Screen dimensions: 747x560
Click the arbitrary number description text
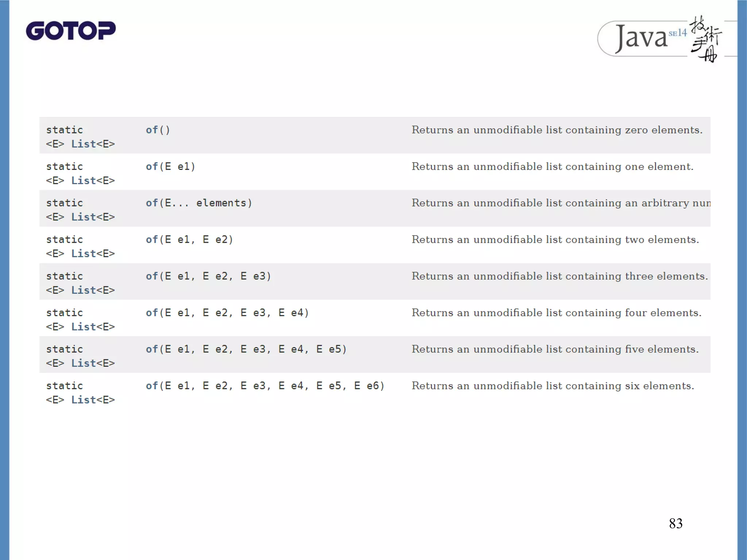560,203
